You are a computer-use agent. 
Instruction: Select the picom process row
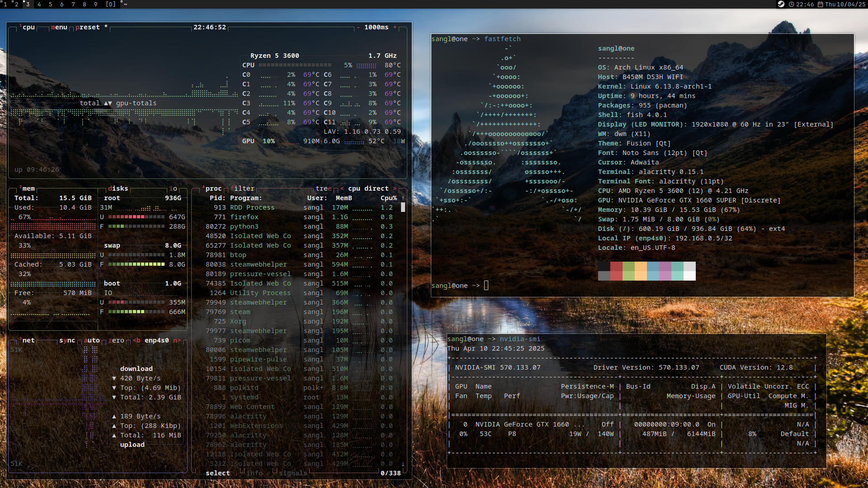297,340
